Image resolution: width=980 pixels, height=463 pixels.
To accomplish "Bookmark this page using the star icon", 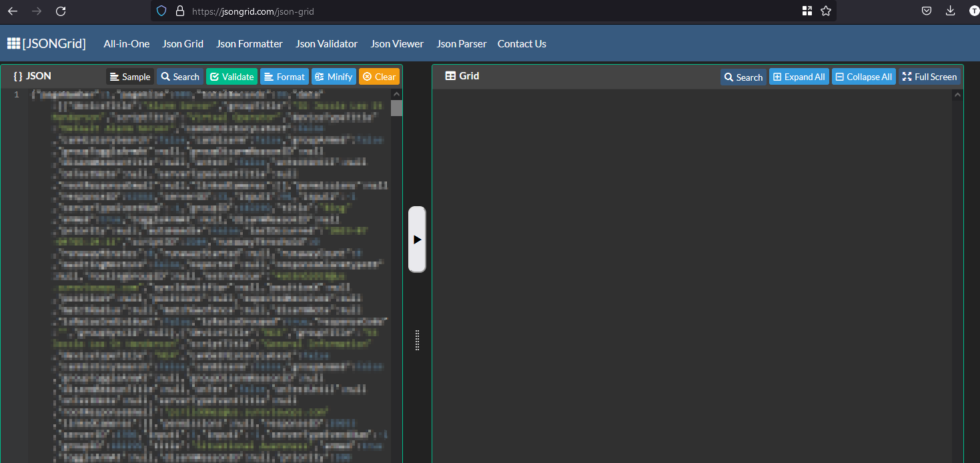I will point(825,11).
